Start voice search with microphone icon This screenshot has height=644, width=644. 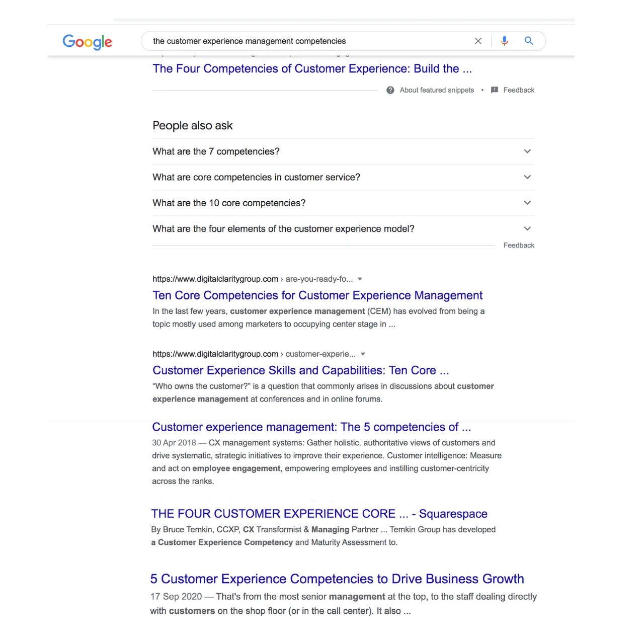(504, 41)
